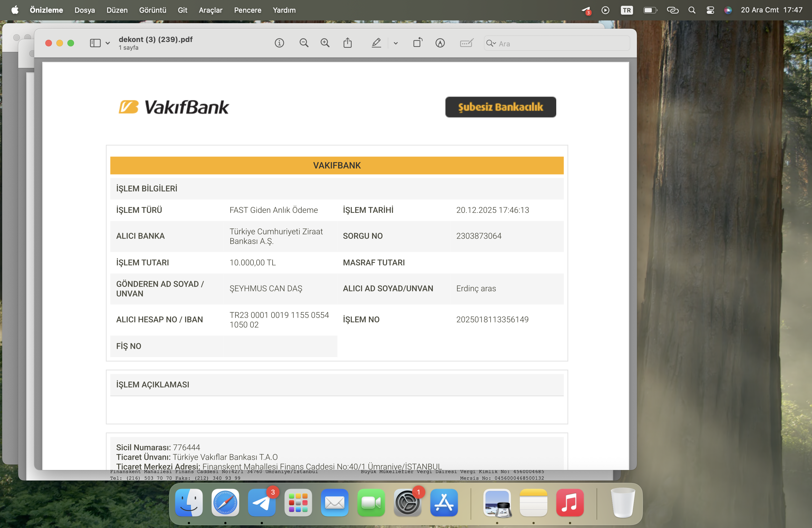This screenshot has height=528, width=812.
Task: Click the VakıfBank logo in the document
Action: click(x=174, y=107)
